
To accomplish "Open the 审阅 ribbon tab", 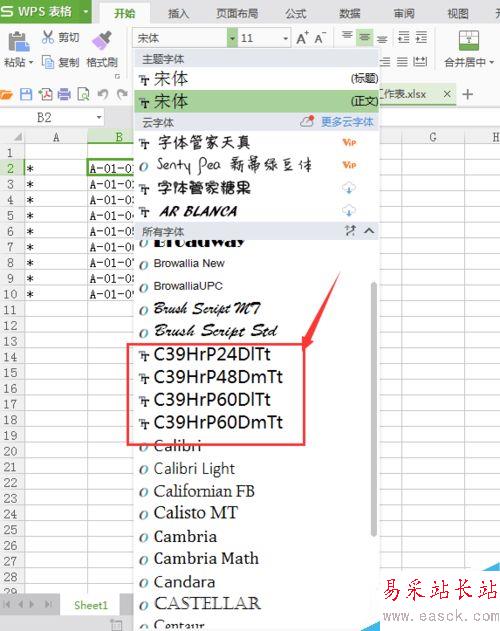I will click(404, 14).
